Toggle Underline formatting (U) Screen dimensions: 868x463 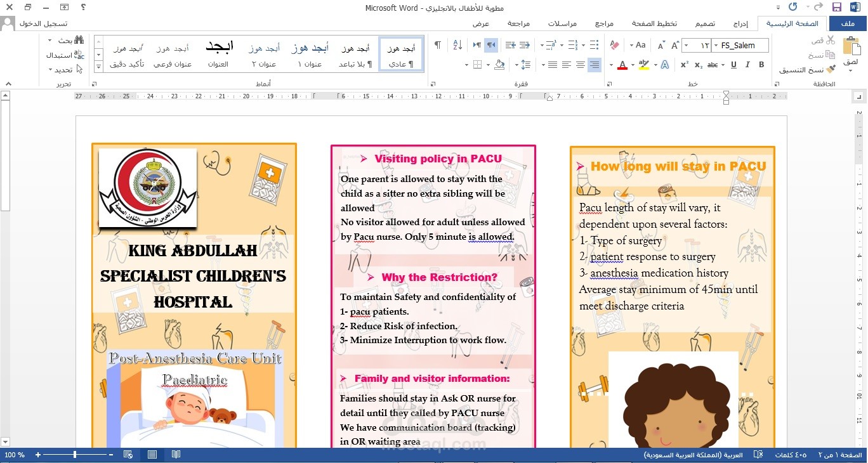(x=733, y=65)
